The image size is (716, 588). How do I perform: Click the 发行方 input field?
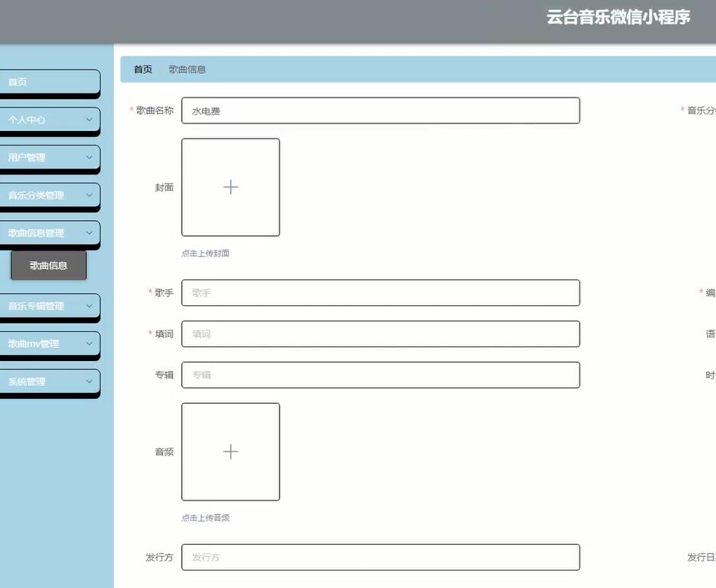point(381,555)
